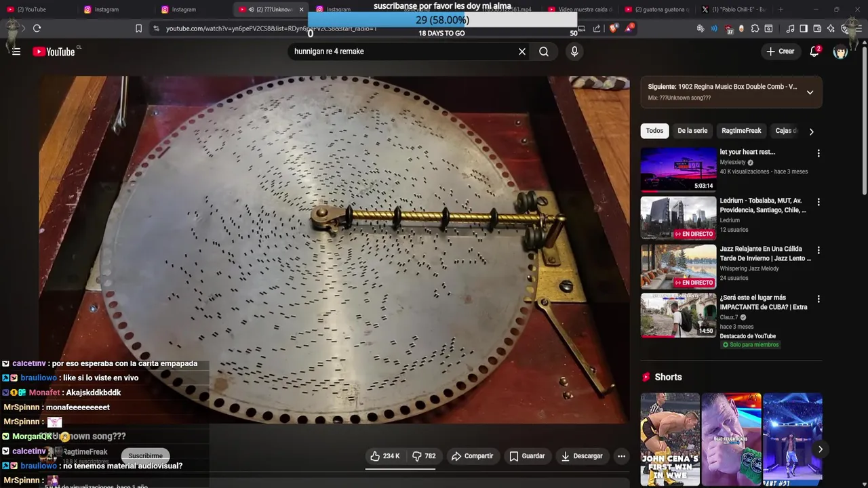Click the Compartir button
Screen dimensions: 868x488
[x=472, y=456]
